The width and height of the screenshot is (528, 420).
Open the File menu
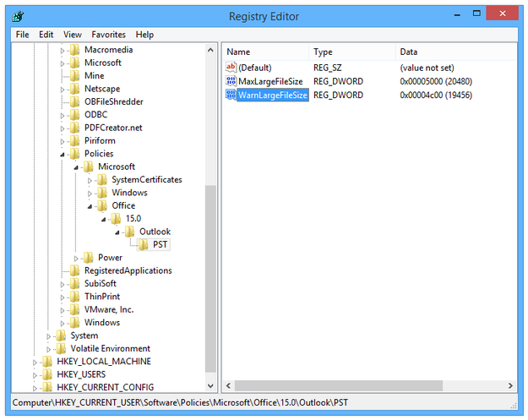(x=23, y=35)
